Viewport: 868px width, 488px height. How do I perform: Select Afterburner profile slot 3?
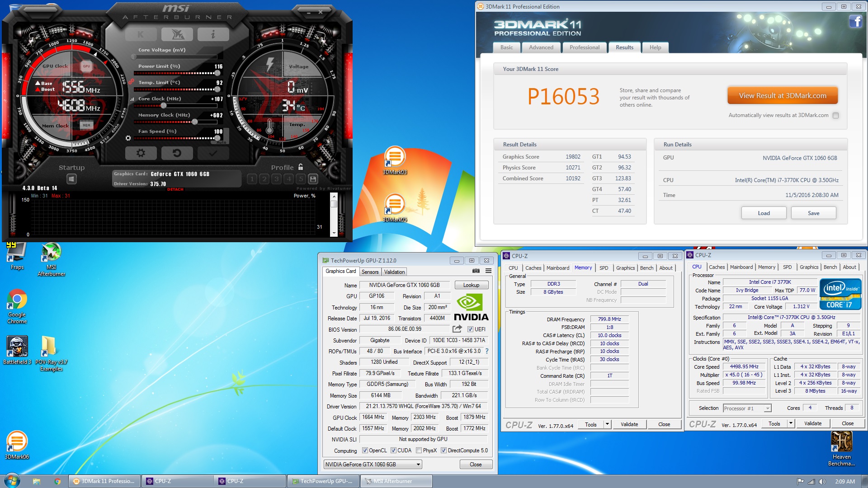click(277, 179)
